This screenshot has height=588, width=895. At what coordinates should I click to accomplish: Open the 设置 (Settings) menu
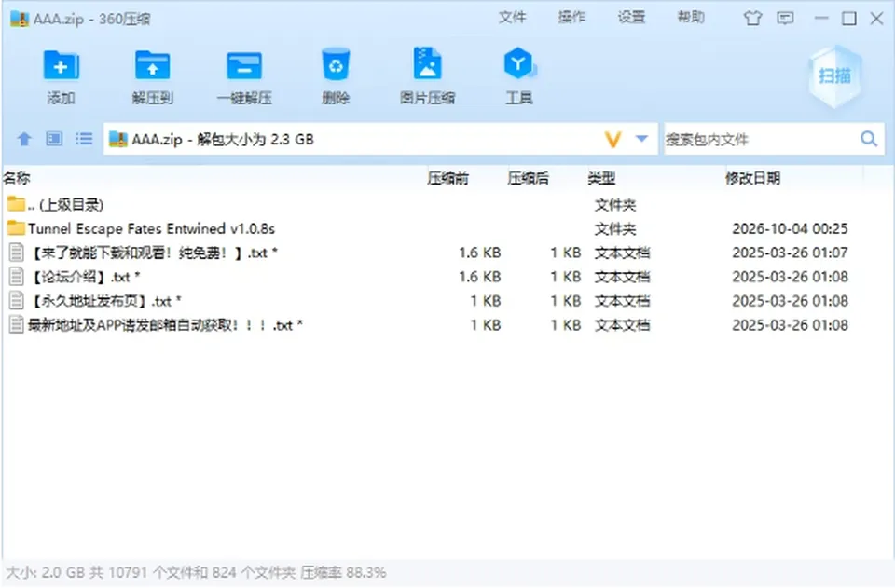tap(631, 17)
